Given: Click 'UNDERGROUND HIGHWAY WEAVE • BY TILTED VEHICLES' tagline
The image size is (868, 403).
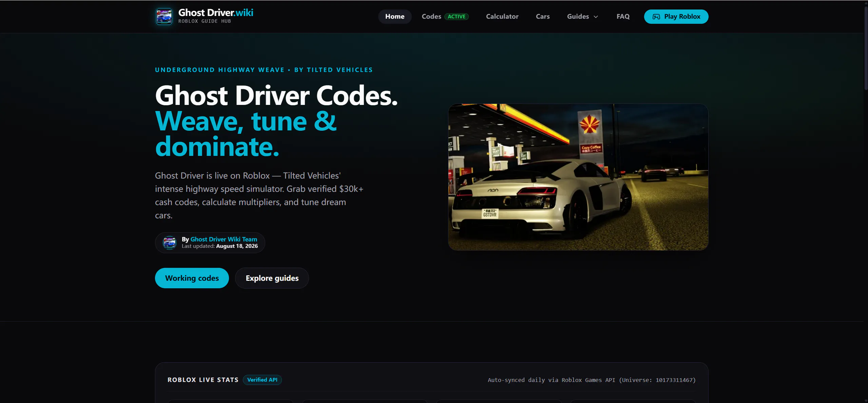Looking at the screenshot, I should click(264, 70).
